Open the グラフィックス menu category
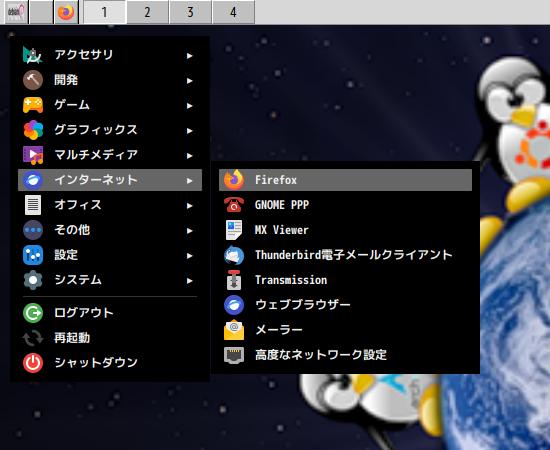The image size is (550, 450). (110, 130)
